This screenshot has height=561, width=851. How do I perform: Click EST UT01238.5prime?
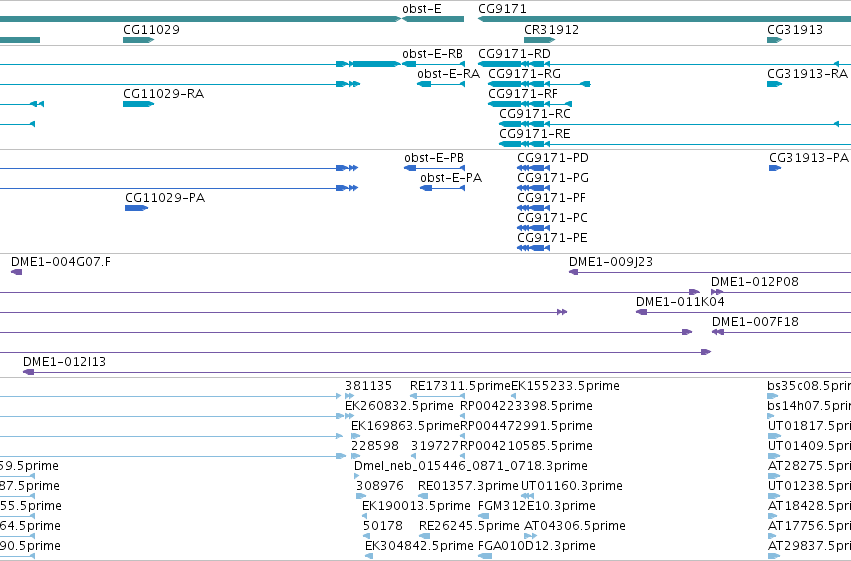pos(774,496)
